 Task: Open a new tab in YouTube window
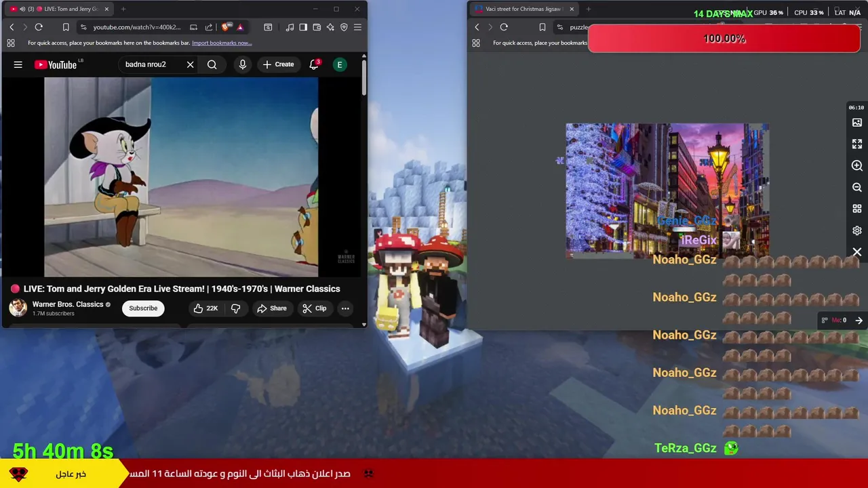(x=123, y=9)
